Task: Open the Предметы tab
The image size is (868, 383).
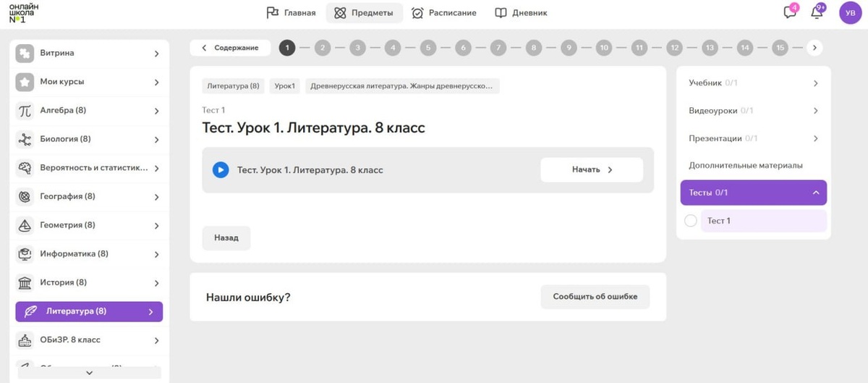Action: tap(364, 13)
